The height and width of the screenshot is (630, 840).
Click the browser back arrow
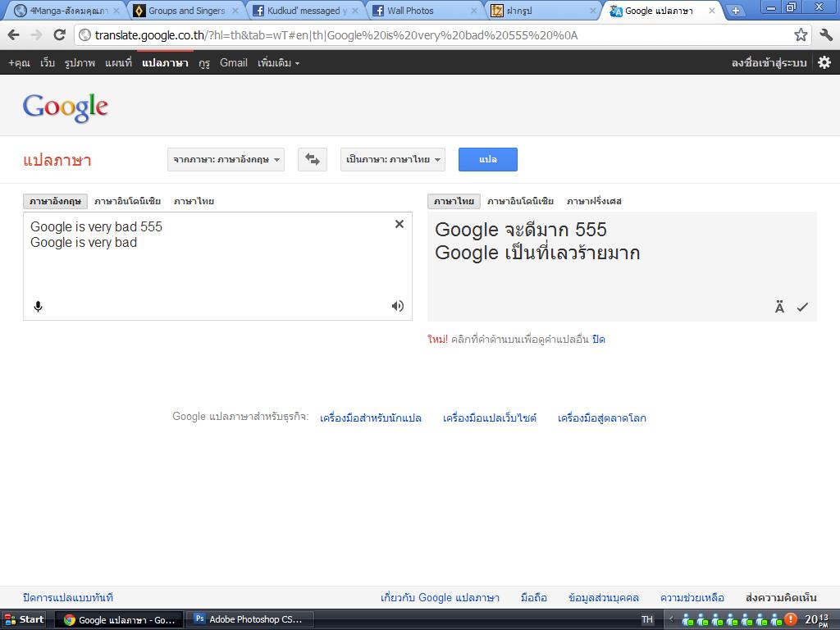pos(14,35)
